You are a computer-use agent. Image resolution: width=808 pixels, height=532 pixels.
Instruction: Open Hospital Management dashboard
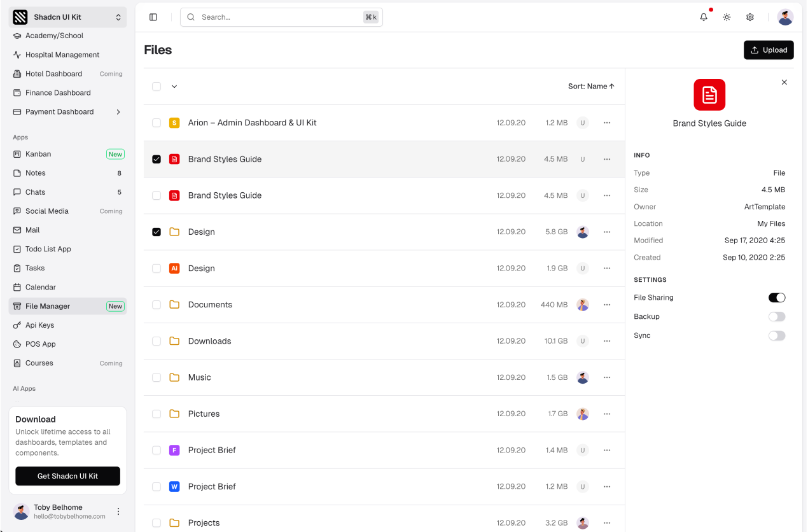pos(67,55)
